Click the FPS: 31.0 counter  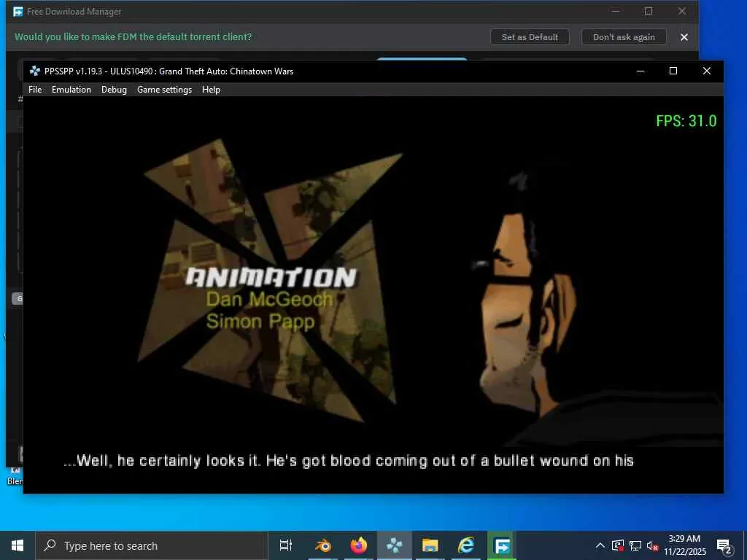pyautogui.click(x=686, y=121)
